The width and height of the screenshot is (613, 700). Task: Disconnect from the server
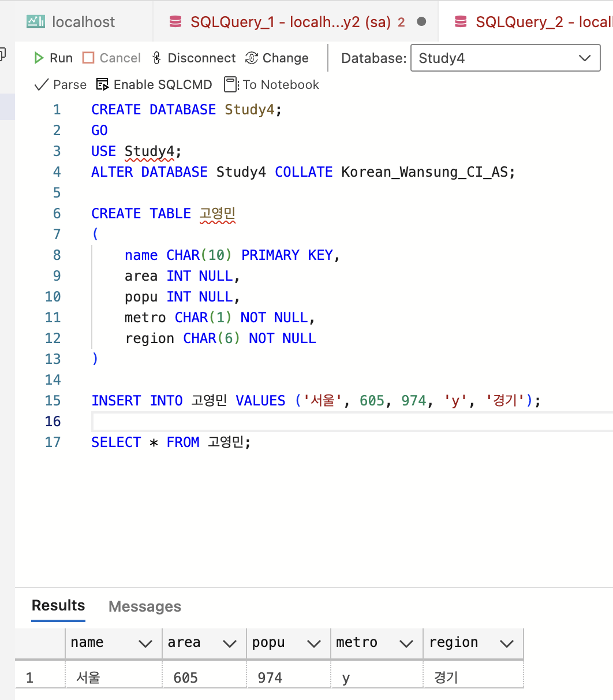193,58
